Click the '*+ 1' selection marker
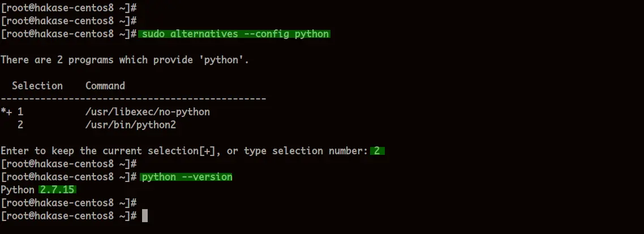The height and width of the screenshot is (234, 644). [12, 112]
